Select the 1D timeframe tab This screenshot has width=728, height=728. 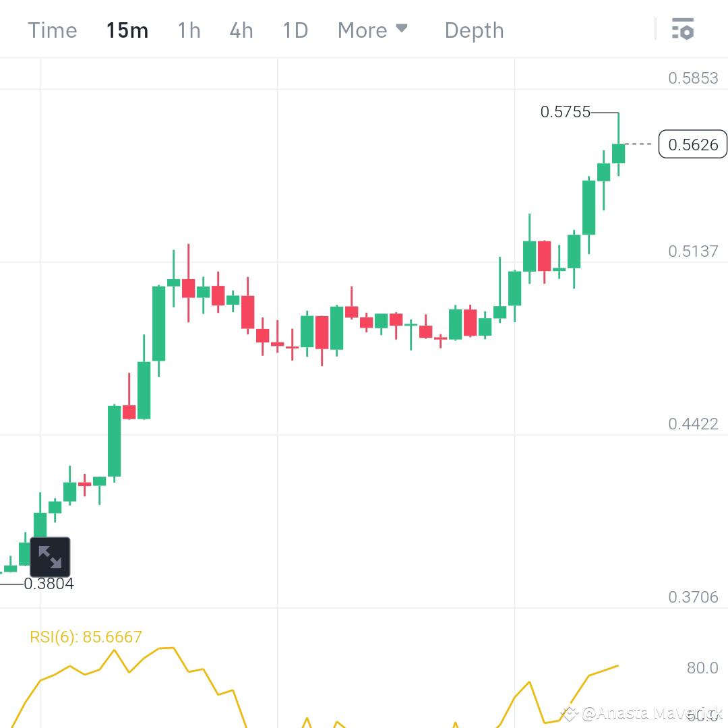pyautogui.click(x=295, y=30)
